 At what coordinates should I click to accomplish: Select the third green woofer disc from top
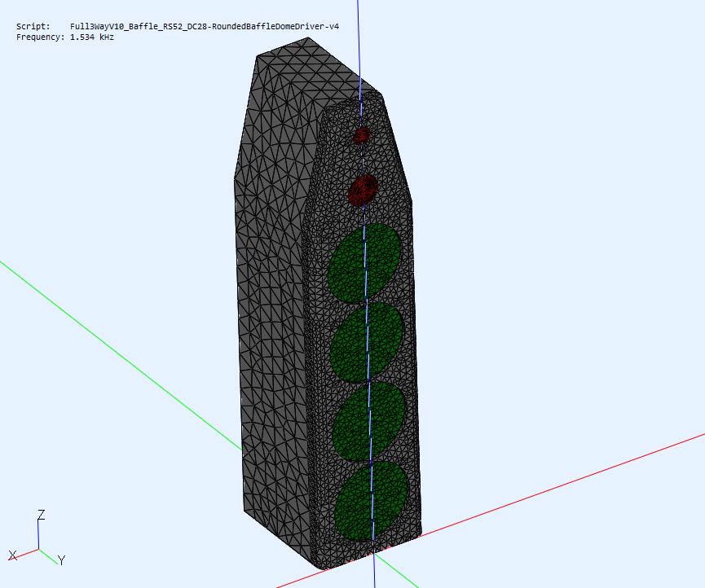[369, 422]
